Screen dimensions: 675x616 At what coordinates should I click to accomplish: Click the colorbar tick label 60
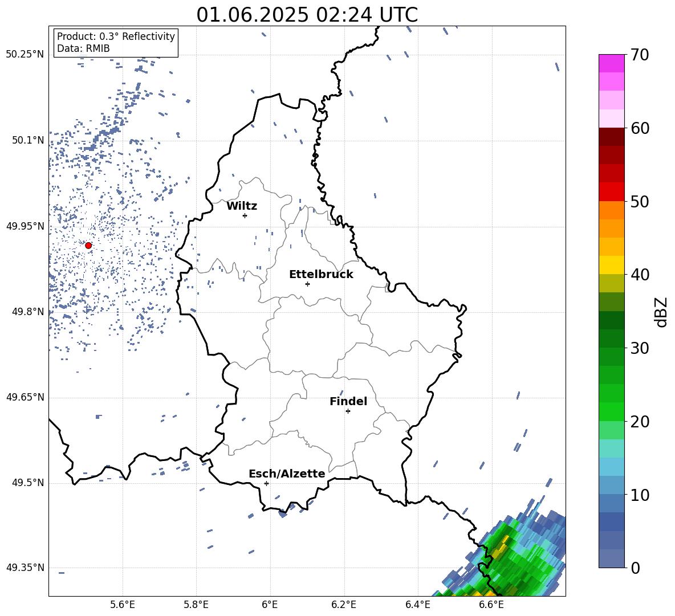pos(640,128)
